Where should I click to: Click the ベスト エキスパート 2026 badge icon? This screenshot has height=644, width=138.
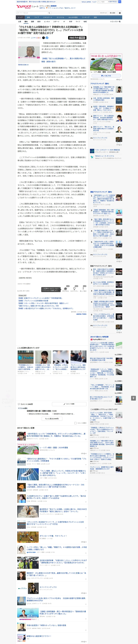(x=92, y=151)
